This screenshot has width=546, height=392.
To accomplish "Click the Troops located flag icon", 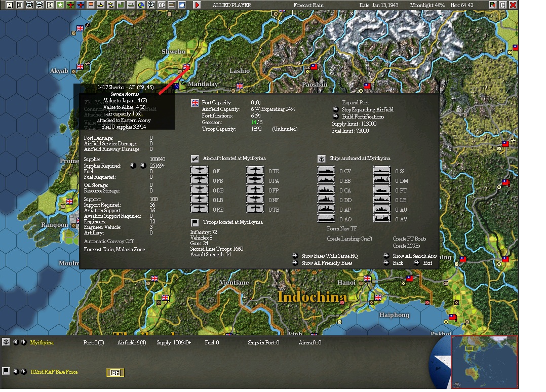I will coord(195,222).
